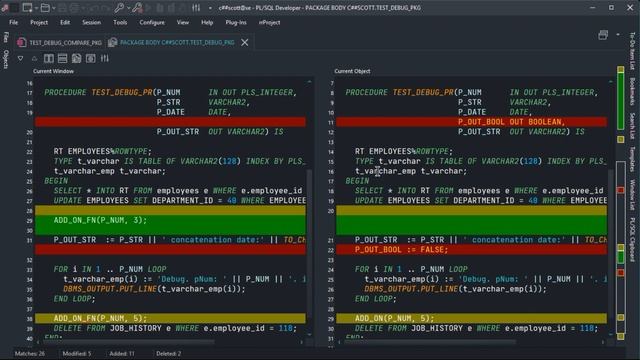
Task: Open the Edit menu
Action: [65, 22]
